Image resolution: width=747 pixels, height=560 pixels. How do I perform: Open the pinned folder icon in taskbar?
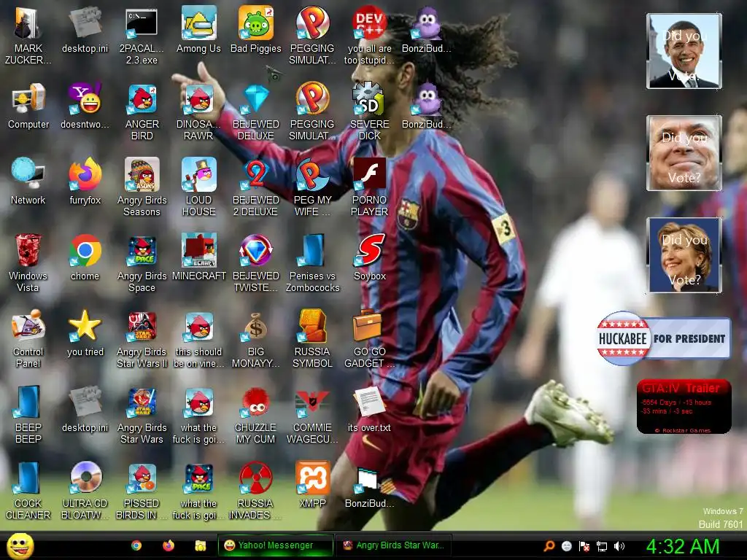pyautogui.click(x=200, y=545)
